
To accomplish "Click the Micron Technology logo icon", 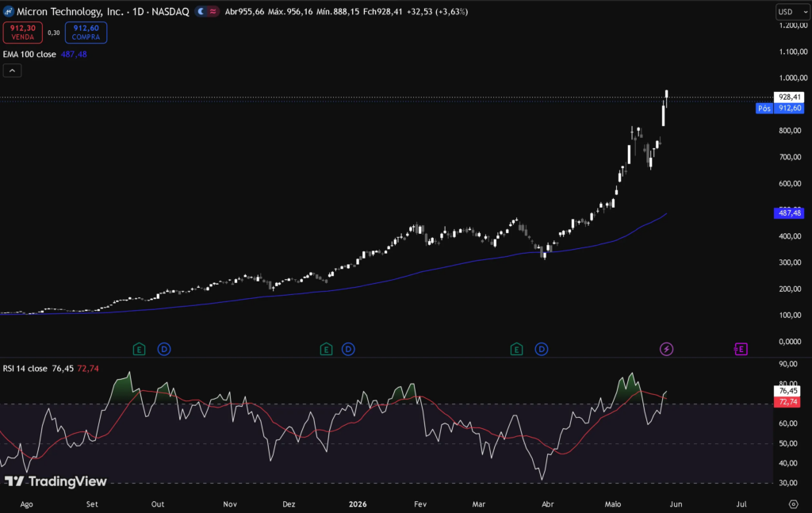I will pos(8,11).
